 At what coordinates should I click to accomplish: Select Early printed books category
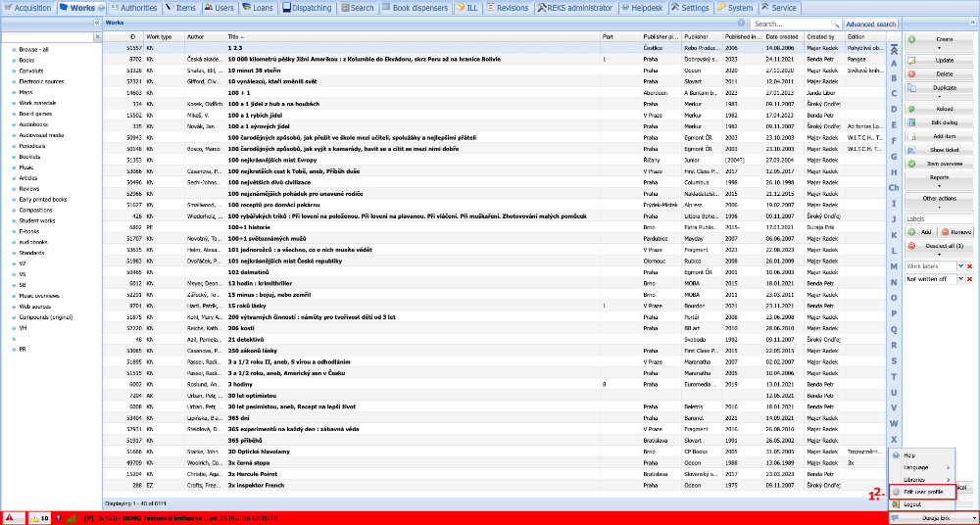(42, 200)
